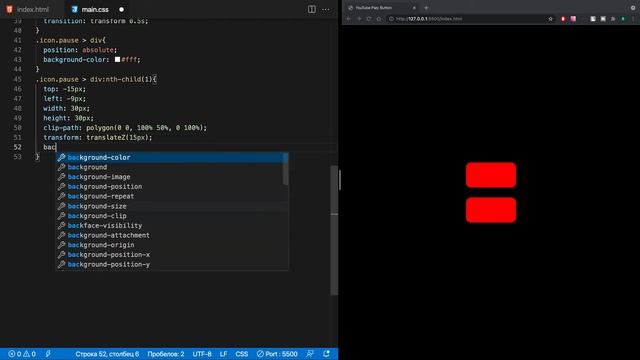Change indentation via Пробелов: 2
The width and height of the screenshot is (640, 360).
pos(165,354)
